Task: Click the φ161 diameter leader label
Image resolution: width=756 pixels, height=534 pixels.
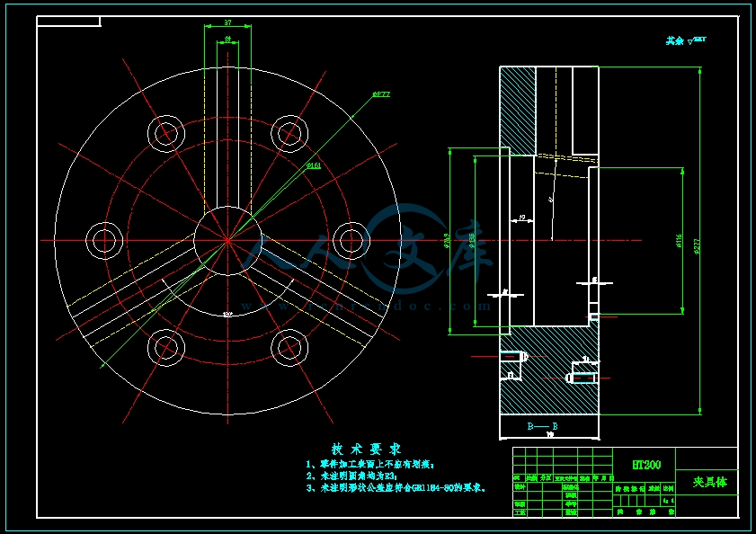Action: point(314,165)
